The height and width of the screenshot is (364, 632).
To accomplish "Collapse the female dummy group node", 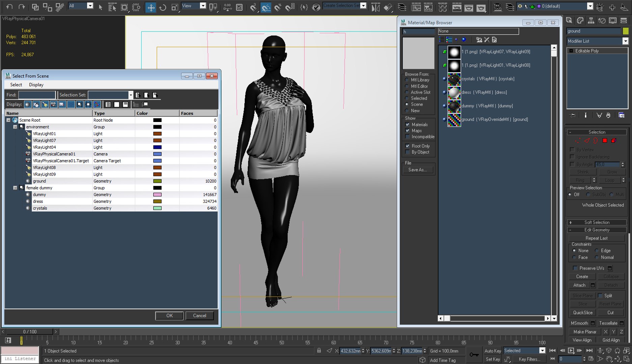I will pos(15,188).
